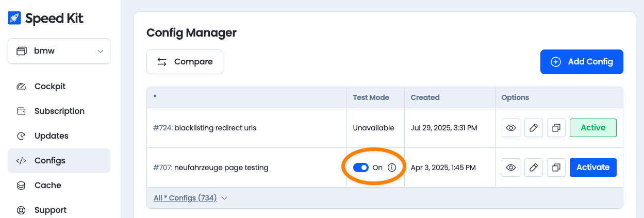
Task: Expand the All * Configs (734) list
Action: 190,198
